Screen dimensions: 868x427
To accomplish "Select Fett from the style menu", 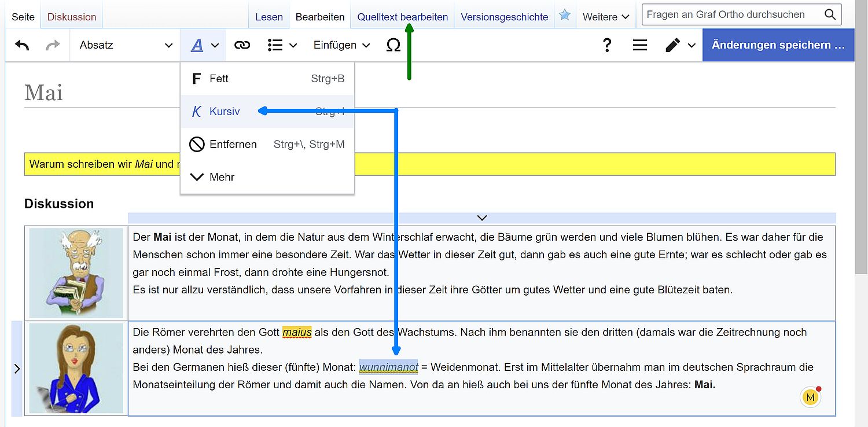I will click(218, 79).
